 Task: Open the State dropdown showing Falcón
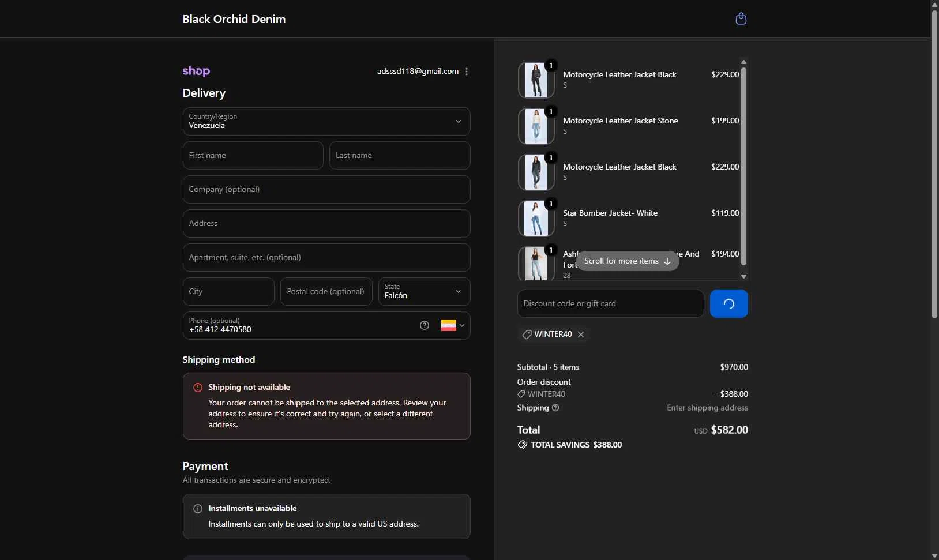[425, 292]
